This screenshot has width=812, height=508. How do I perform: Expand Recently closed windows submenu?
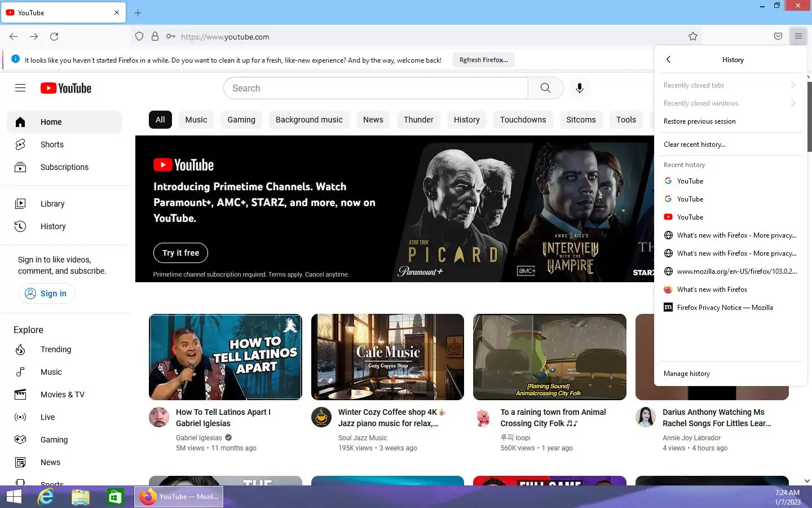(730, 103)
